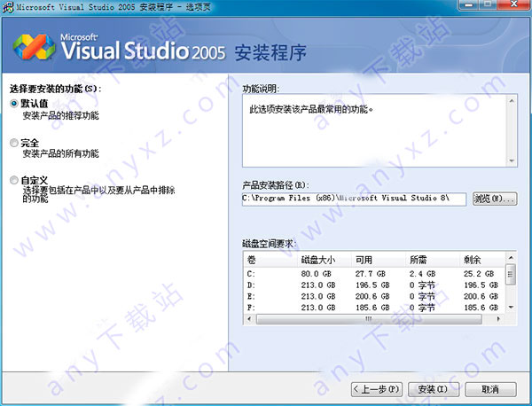This screenshot has height=406, width=532.
Task: Click the 可用 column header
Action: pos(379,260)
